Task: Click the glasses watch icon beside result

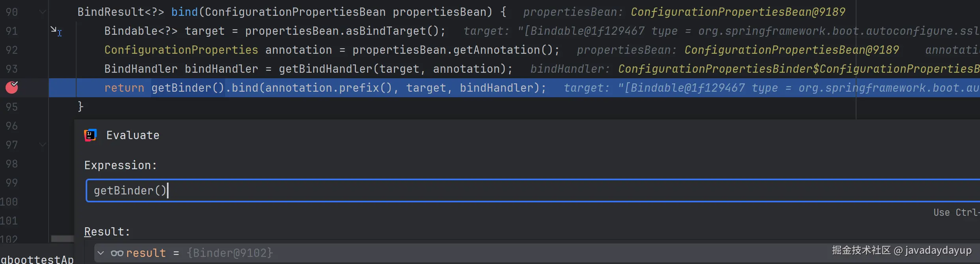Action: [x=117, y=253]
